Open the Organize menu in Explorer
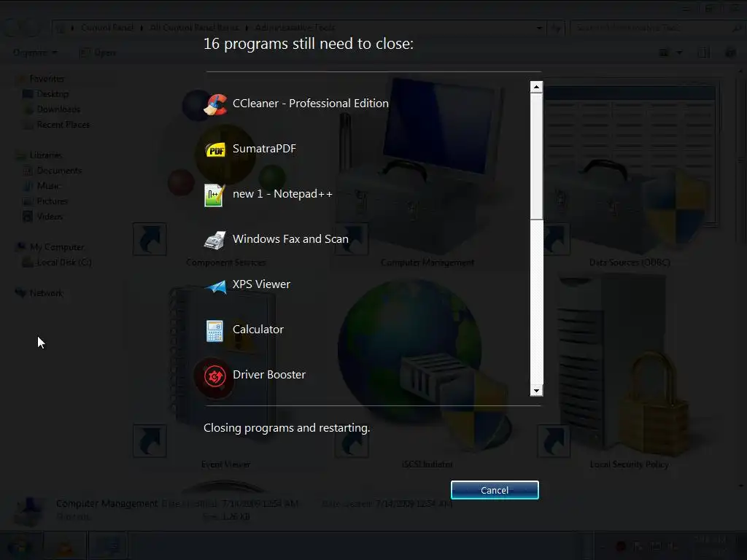Screen dimensions: 747x560 pos(35,52)
